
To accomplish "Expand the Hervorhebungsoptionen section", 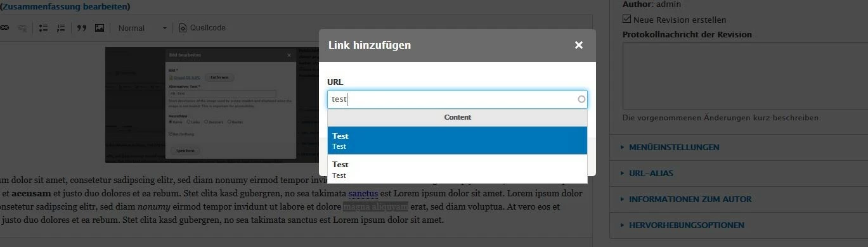I will tap(687, 225).
